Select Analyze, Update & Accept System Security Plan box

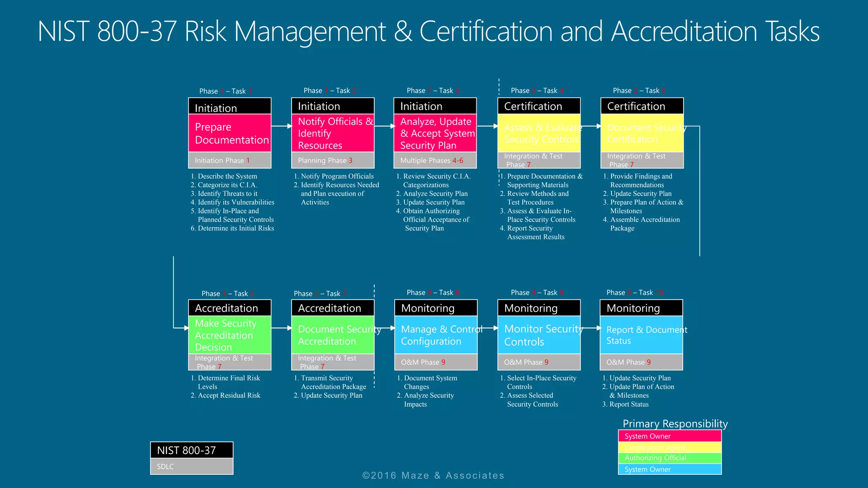(x=435, y=133)
